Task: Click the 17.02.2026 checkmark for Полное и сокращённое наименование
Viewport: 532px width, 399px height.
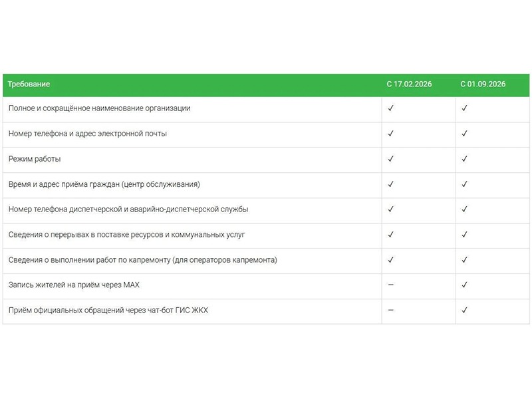Action: click(391, 108)
